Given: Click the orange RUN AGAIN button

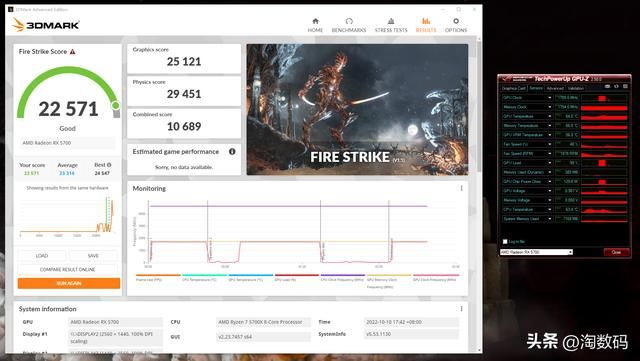Looking at the screenshot, I should pyautogui.click(x=69, y=283).
